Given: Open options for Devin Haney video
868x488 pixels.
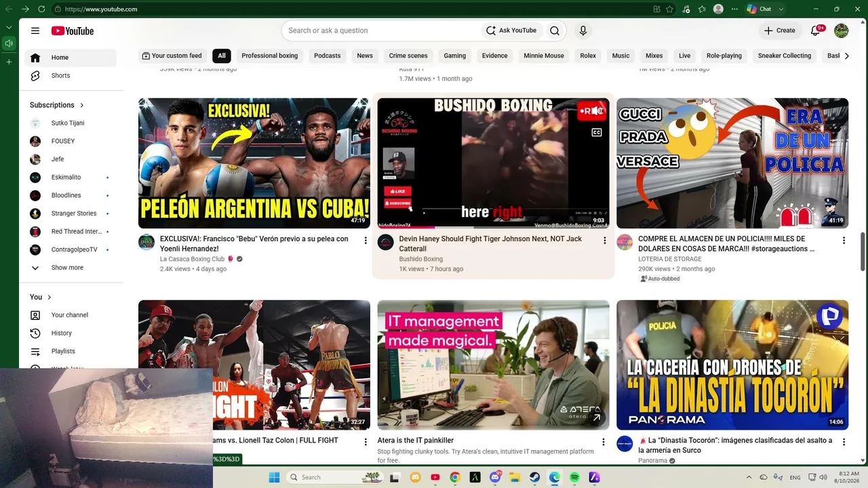Looking at the screenshot, I should pos(605,240).
